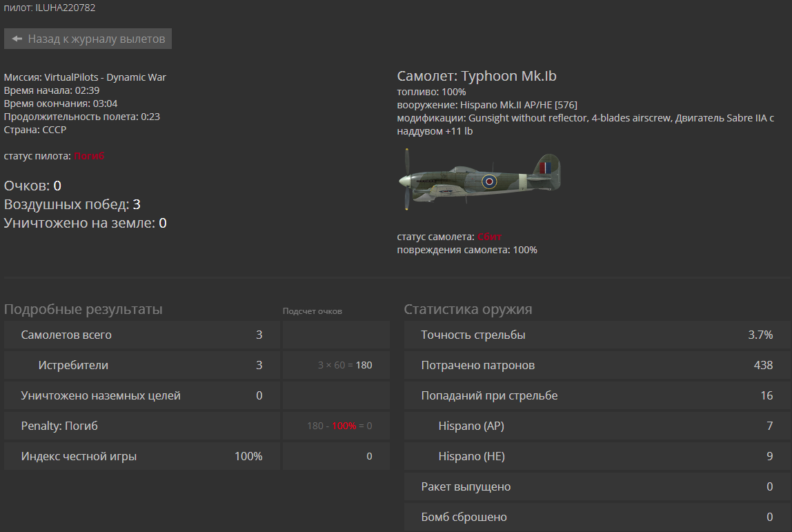792x532 pixels.
Task: Click accuracy value '3.7%'
Action: (x=761, y=335)
